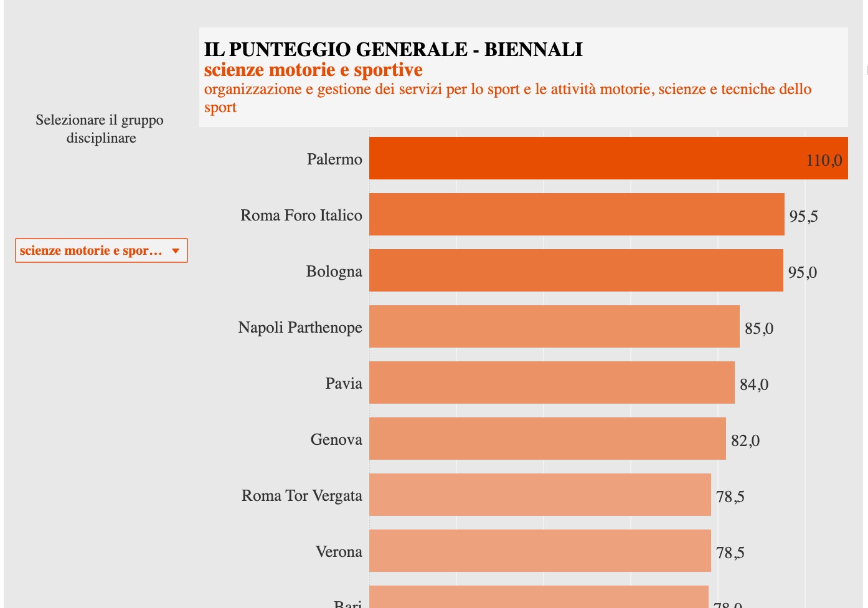This screenshot has width=868, height=608.
Task: Click the orange subtitle scienze motorie e sportive
Action: tap(313, 70)
